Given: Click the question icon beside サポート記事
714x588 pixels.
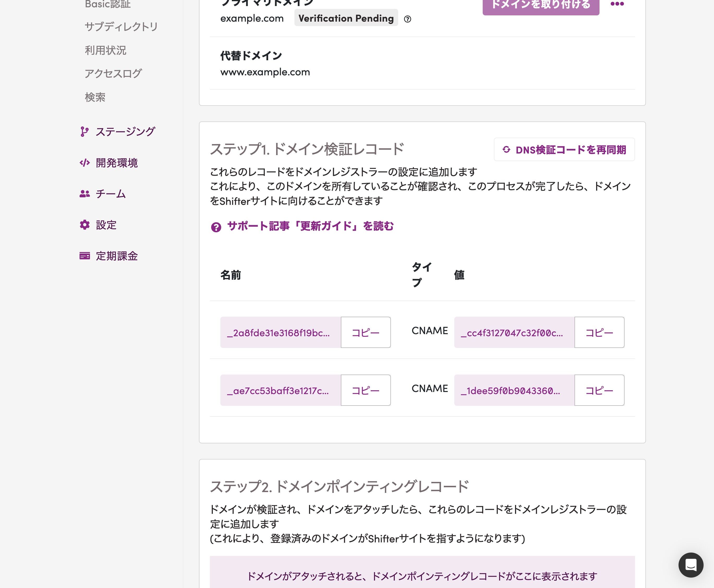Looking at the screenshot, I should [x=216, y=227].
